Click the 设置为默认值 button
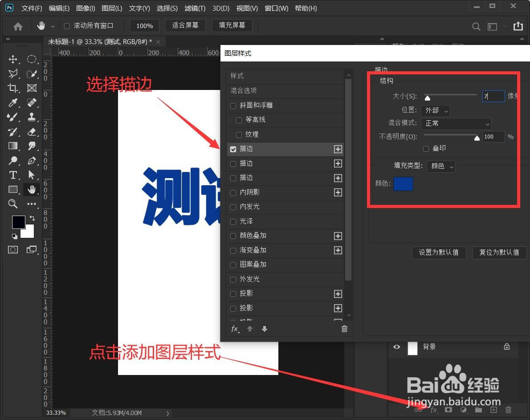Screen dimensions: 530x420 (x=439, y=253)
